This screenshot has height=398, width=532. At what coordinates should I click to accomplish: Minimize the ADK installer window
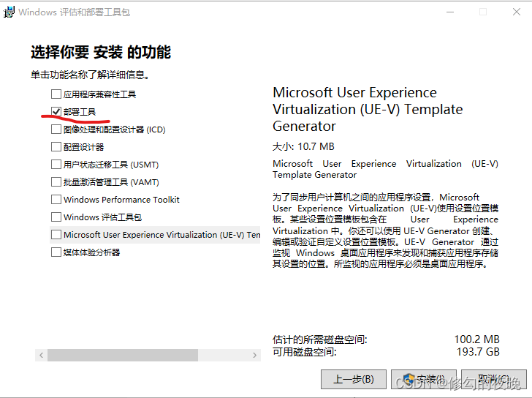click(450, 12)
